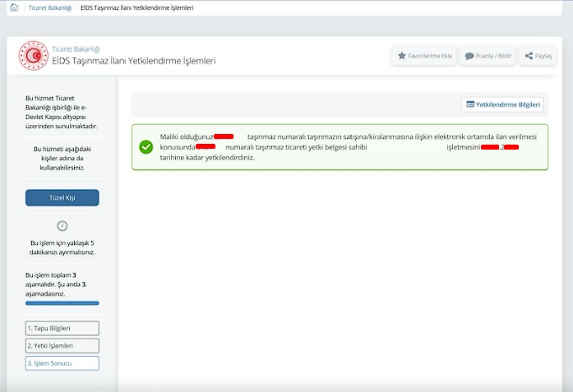
Task: Select the EİDS Taşınmaz İlanı breadcrumb item
Action: [137, 7]
